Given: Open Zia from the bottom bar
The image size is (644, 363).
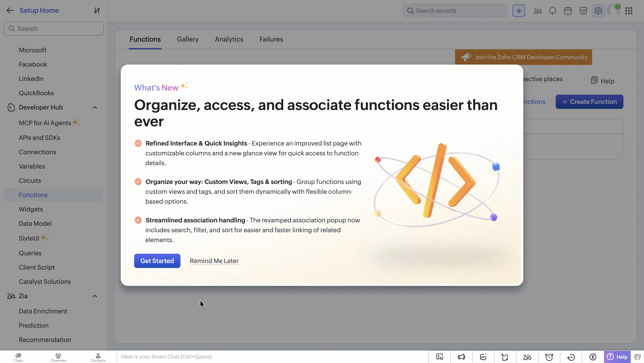Looking at the screenshot, I should (527, 357).
